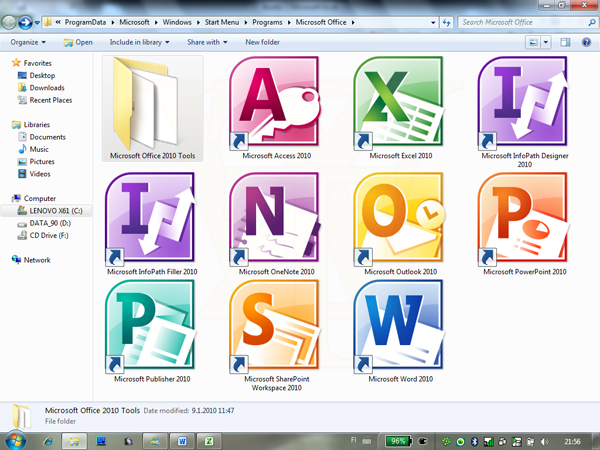Open the Share with dropdown
The width and height of the screenshot is (600, 450).
pos(207,42)
